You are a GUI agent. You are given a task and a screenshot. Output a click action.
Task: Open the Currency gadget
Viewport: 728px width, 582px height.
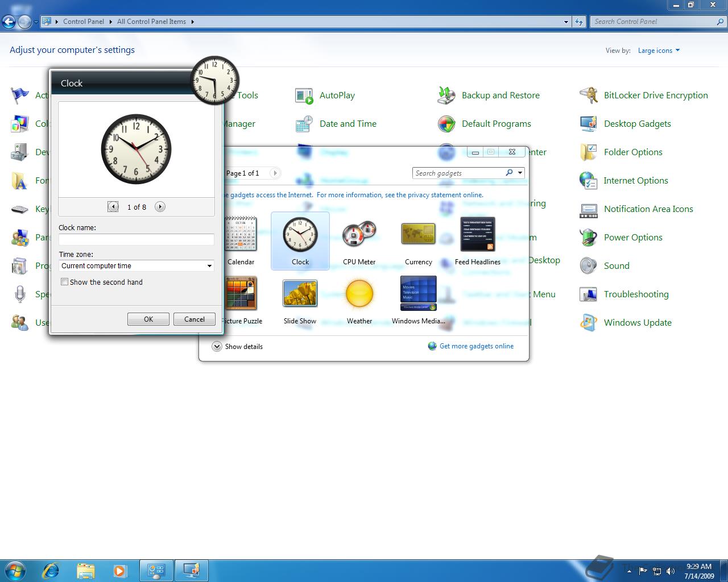pyautogui.click(x=418, y=241)
